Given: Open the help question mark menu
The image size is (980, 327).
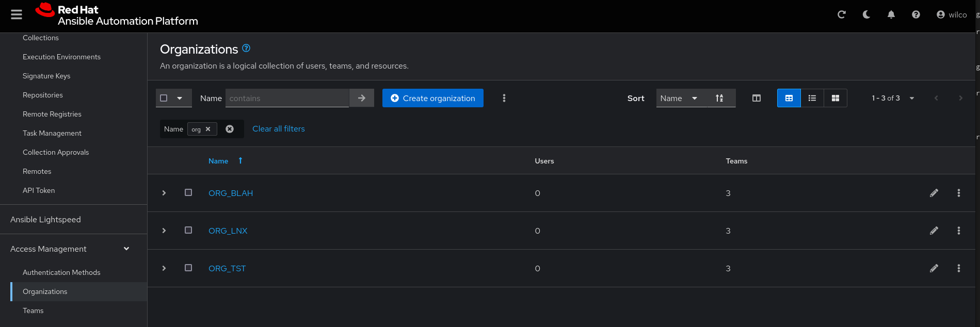Looking at the screenshot, I should [x=916, y=14].
